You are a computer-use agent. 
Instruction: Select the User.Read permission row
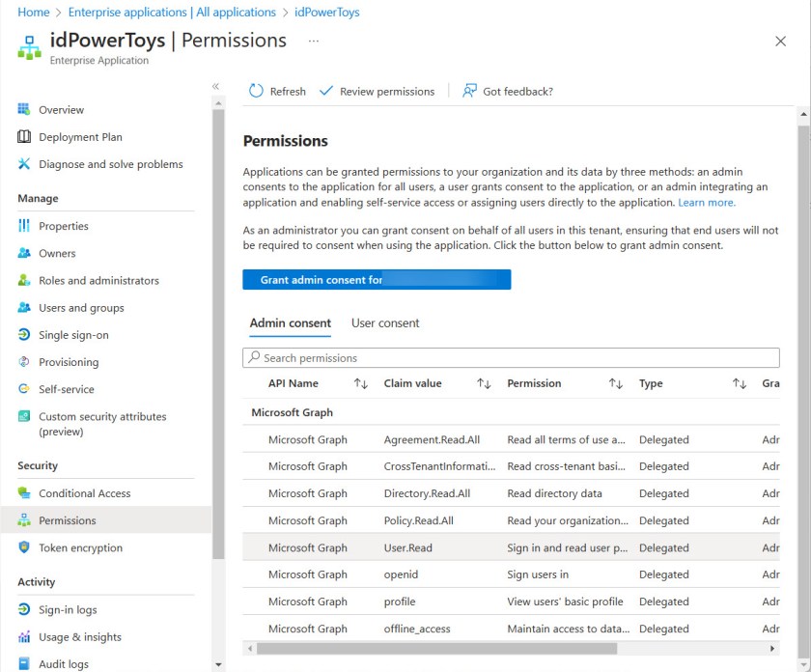[x=511, y=547]
